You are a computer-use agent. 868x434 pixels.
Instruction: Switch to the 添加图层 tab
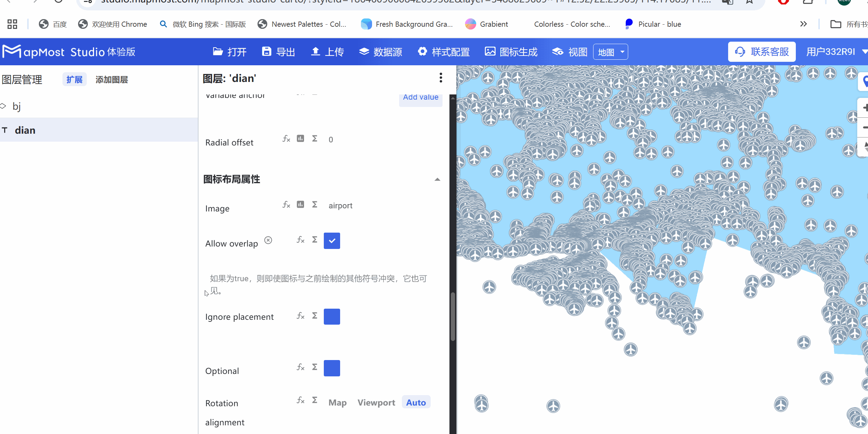point(112,79)
